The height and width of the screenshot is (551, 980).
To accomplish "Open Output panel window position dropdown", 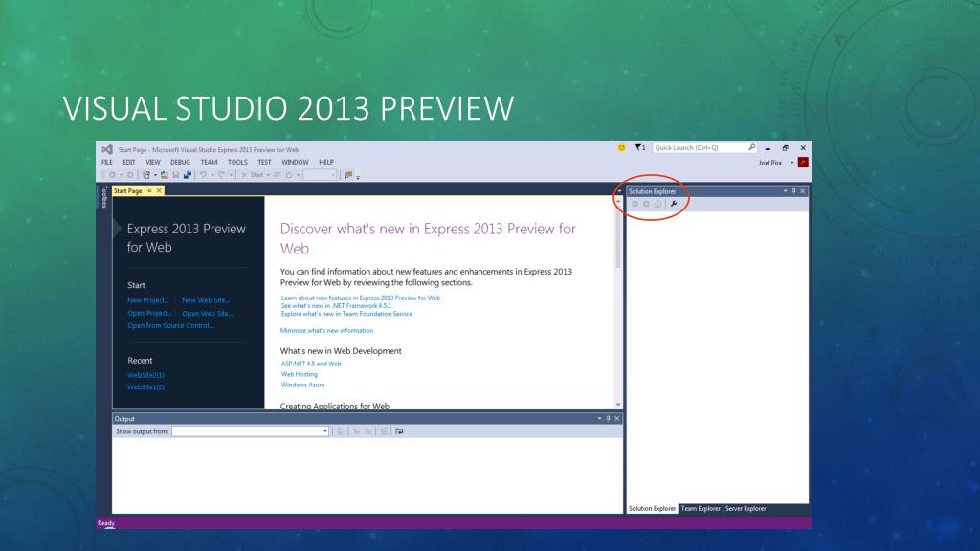I will pyautogui.click(x=599, y=419).
